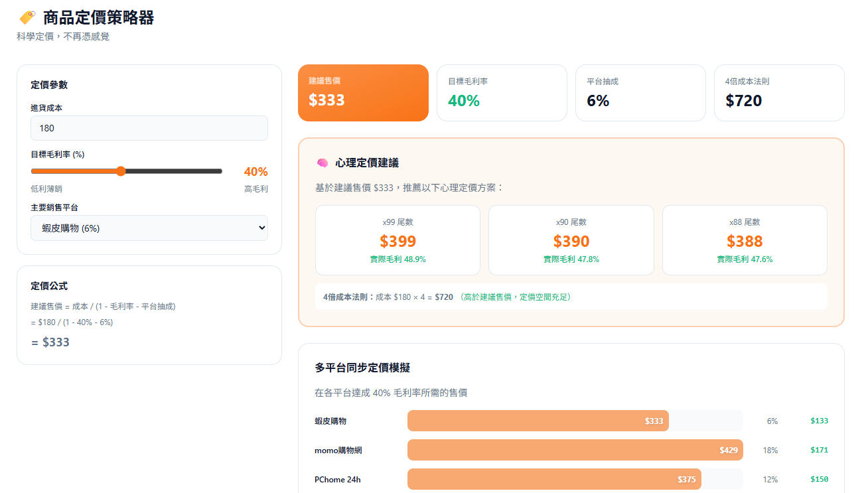This screenshot has width=868, height=493.
Task: Click the brain icon beside 心理定價建議
Action: [323, 163]
